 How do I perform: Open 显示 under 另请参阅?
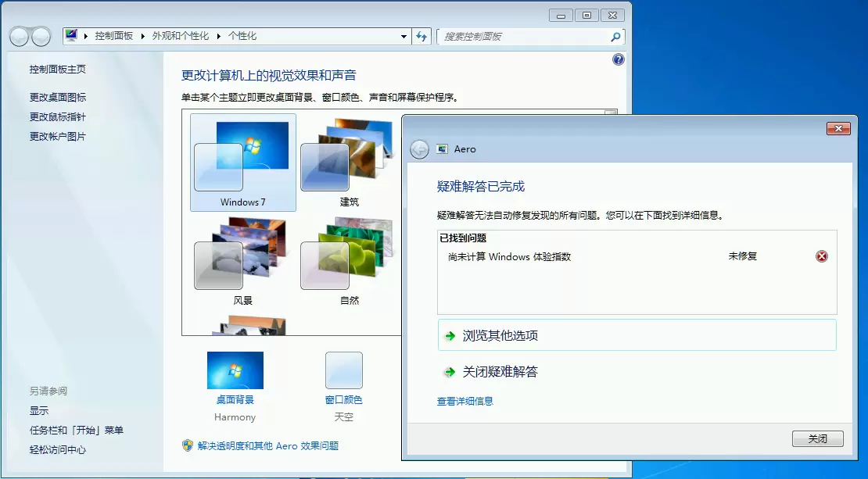coord(39,410)
